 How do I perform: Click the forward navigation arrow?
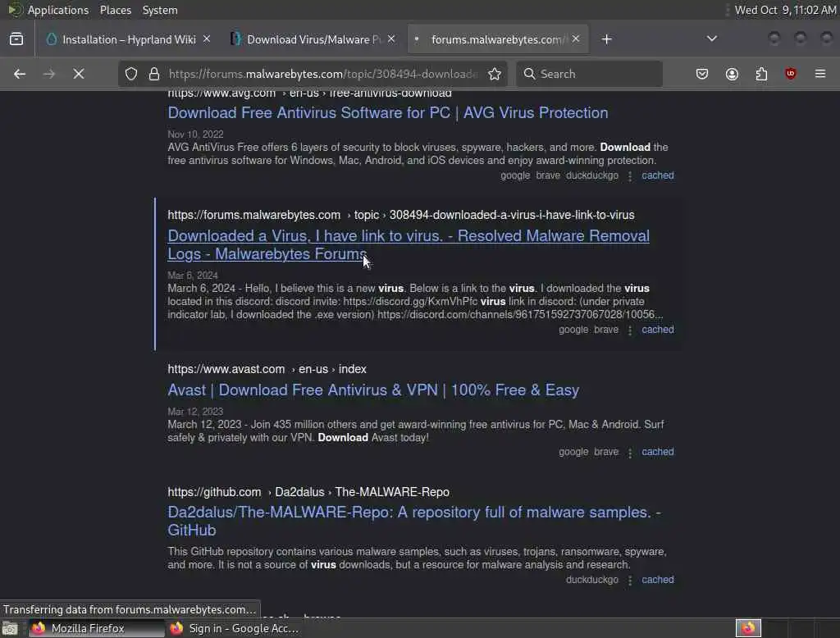click(x=49, y=74)
